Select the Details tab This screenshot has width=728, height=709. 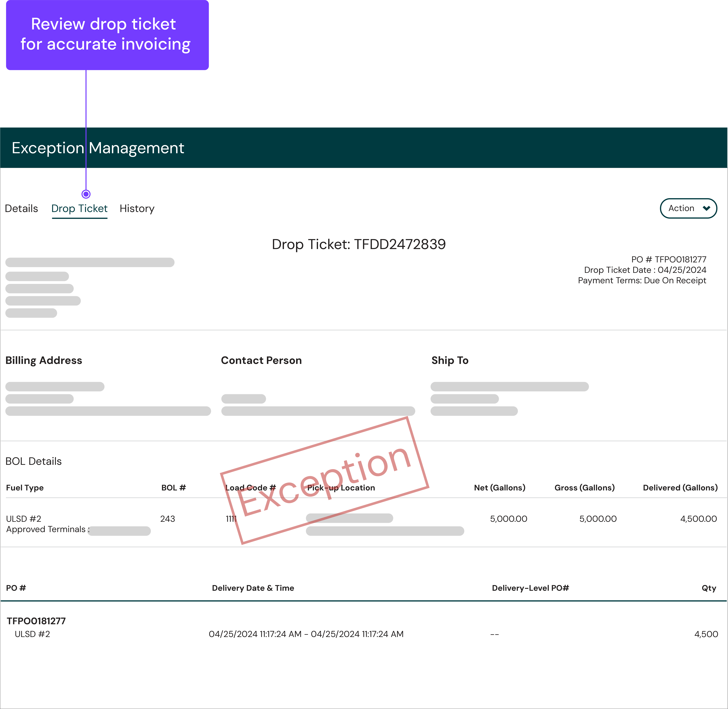click(22, 208)
